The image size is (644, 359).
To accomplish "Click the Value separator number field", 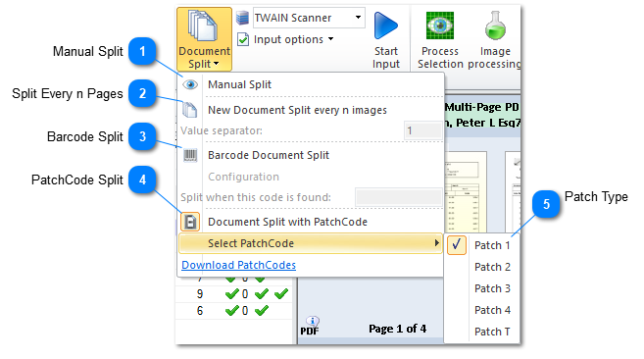I will tap(423, 130).
